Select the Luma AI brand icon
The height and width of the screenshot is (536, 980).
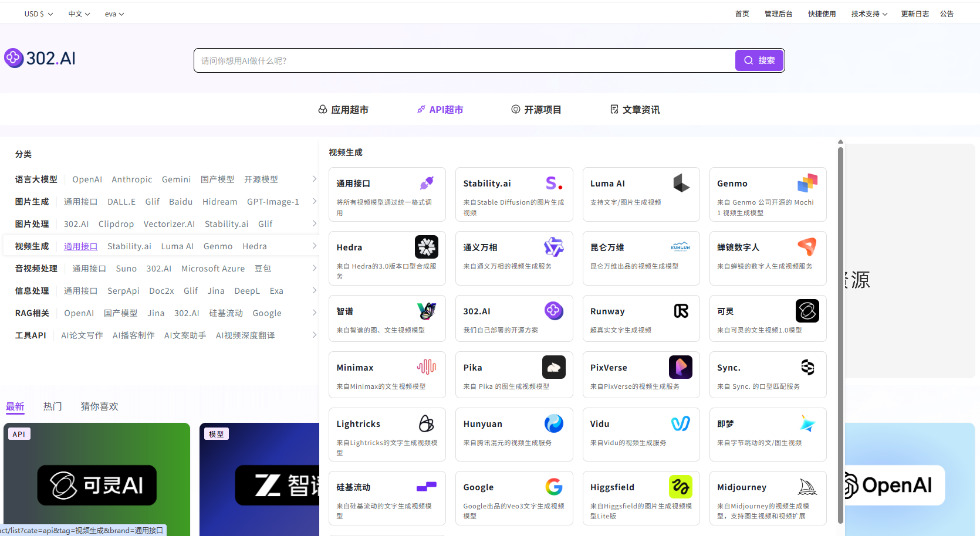click(x=681, y=183)
